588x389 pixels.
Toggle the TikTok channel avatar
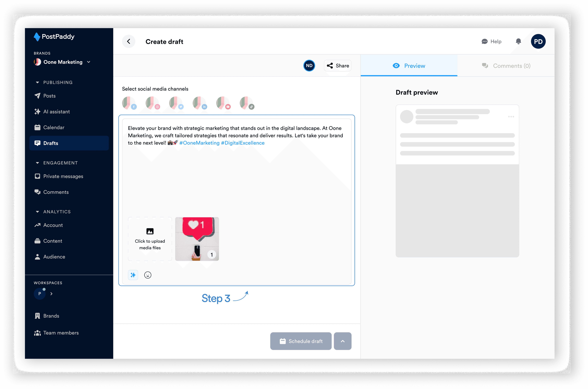[x=246, y=103]
